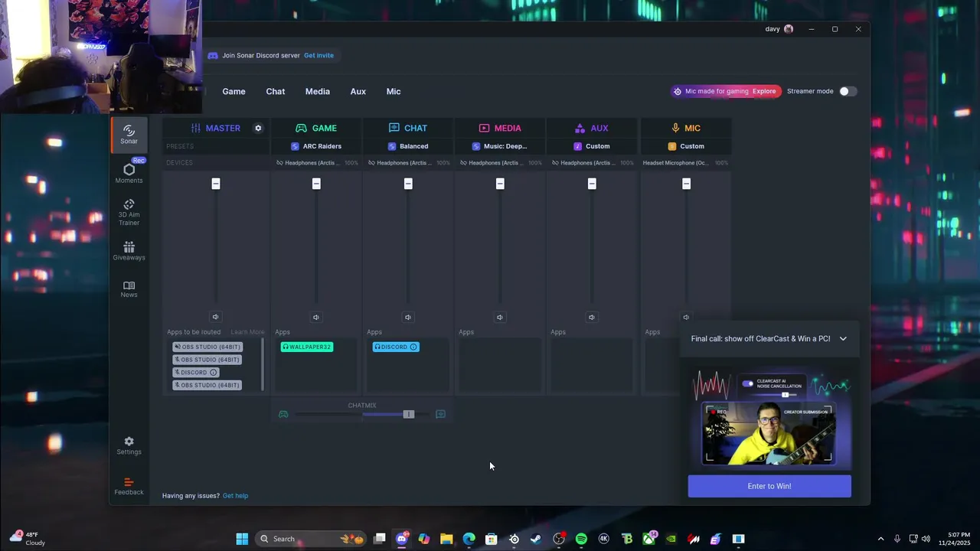Switch to the Media tab

coord(318,91)
